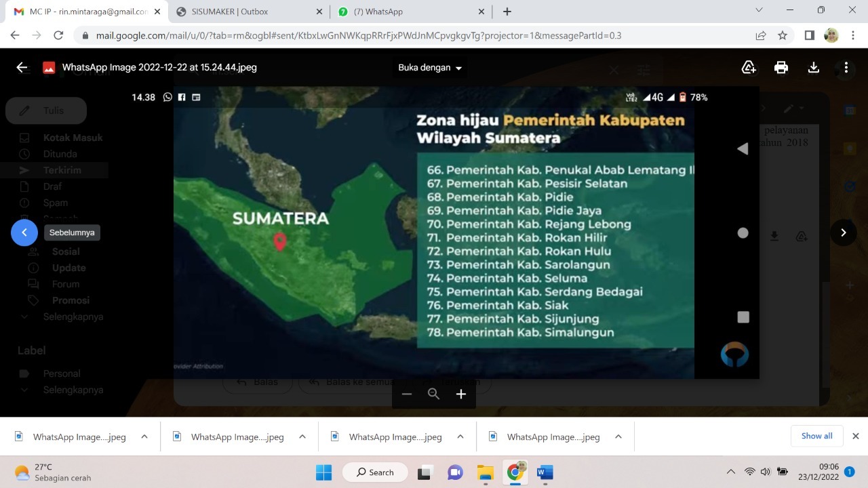Expand options for the fourth downloaded jpeg
The image size is (868, 488).
[618, 436]
